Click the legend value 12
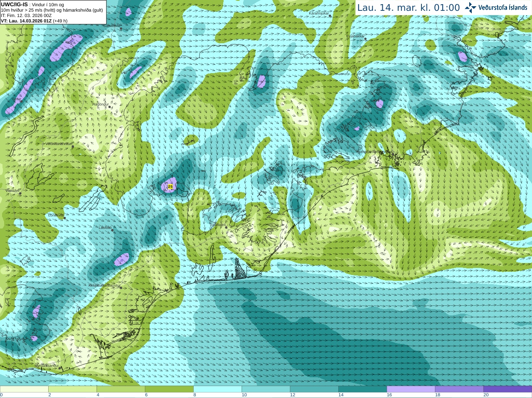Screen dimensions: 532x398 tap(293, 395)
